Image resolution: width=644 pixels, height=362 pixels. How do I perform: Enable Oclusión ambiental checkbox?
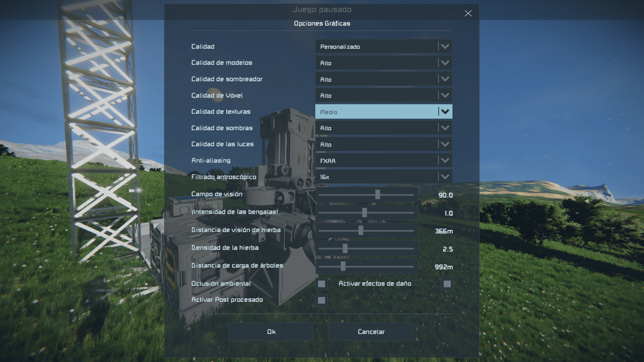321,284
